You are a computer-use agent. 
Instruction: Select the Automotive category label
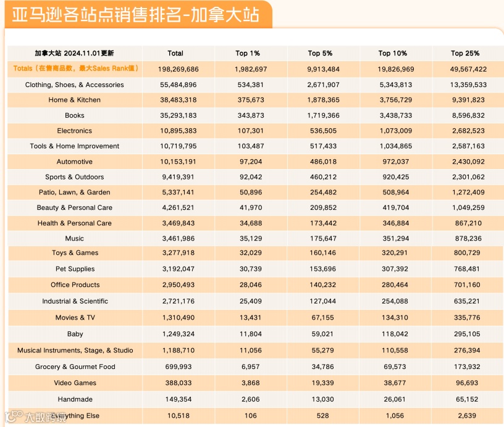(x=75, y=162)
